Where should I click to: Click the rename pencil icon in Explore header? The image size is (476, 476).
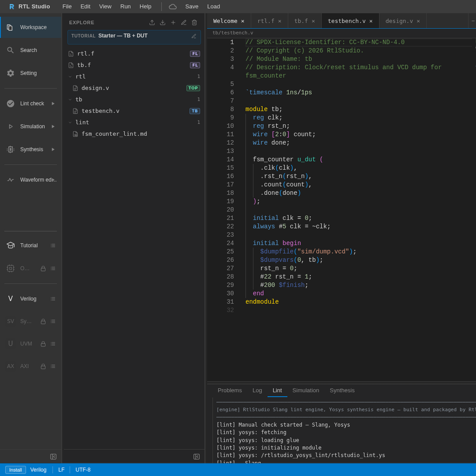coord(184,23)
